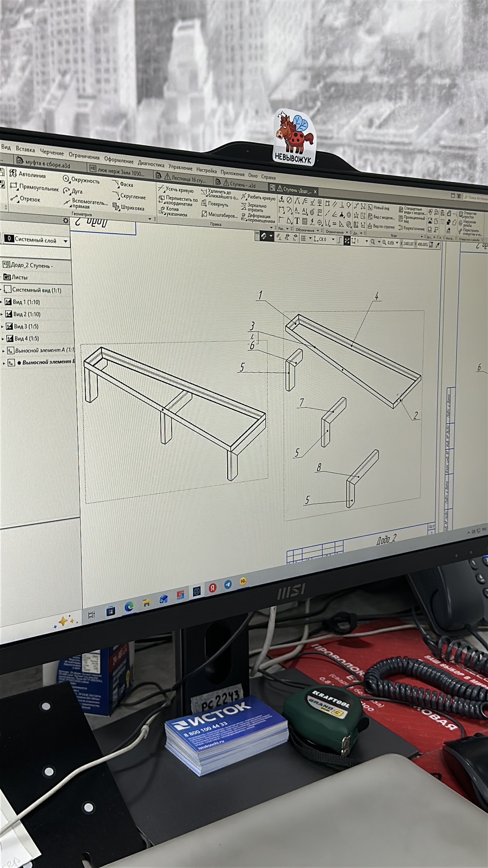Open Telegram from the Windows taskbar
The image size is (488, 868).
click(x=228, y=585)
